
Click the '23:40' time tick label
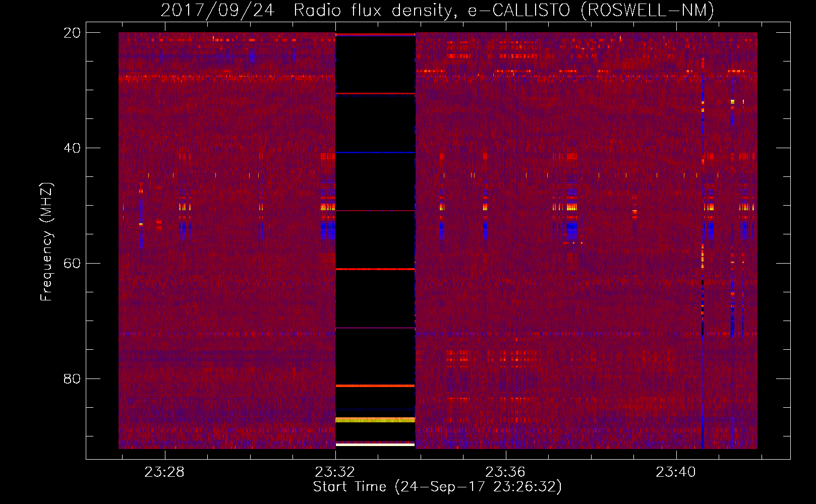click(676, 472)
